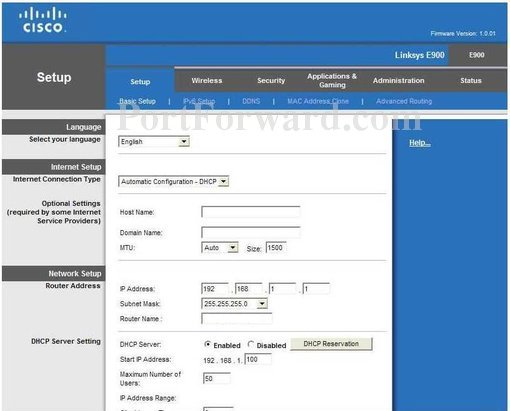Go to Applications & Gaming tab
Viewport: 510px width, 411px height.
[332, 80]
